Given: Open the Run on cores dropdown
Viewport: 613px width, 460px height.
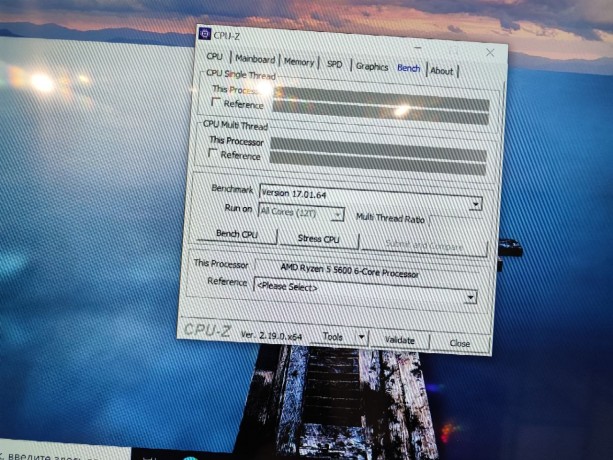Looking at the screenshot, I should click(337, 213).
